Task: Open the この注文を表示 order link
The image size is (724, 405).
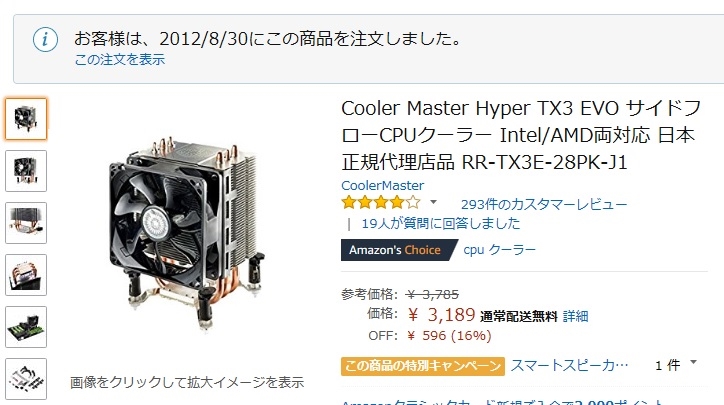Action: point(120,60)
